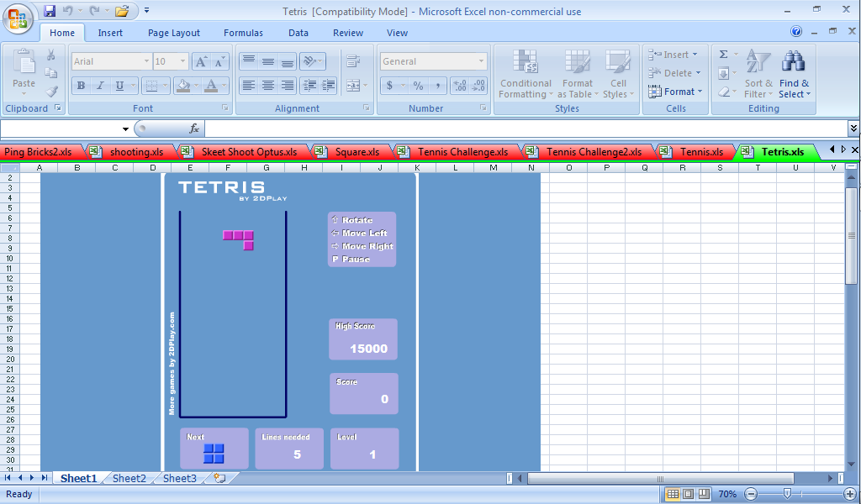The width and height of the screenshot is (861, 504).
Task: Switch to the Page Layout tab
Action: tap(173, 33)
